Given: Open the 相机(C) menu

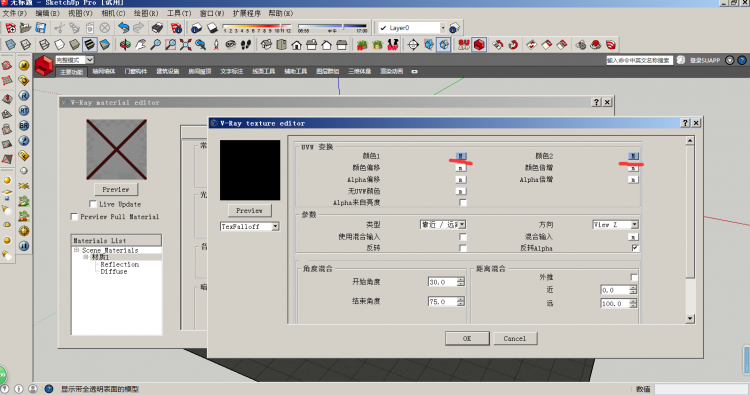Looking at the screenshot, I should (113, 13).
